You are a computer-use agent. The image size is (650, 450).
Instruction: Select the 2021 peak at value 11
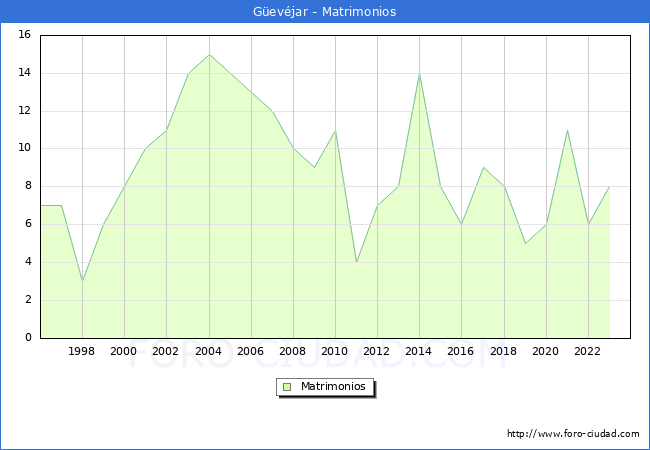click(x=567, y=130)
